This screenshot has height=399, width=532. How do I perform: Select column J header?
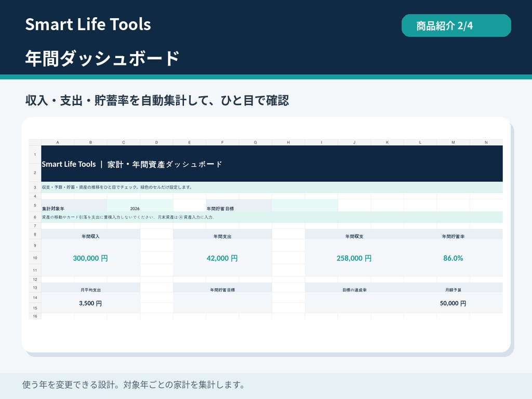(x=354, y=142)
